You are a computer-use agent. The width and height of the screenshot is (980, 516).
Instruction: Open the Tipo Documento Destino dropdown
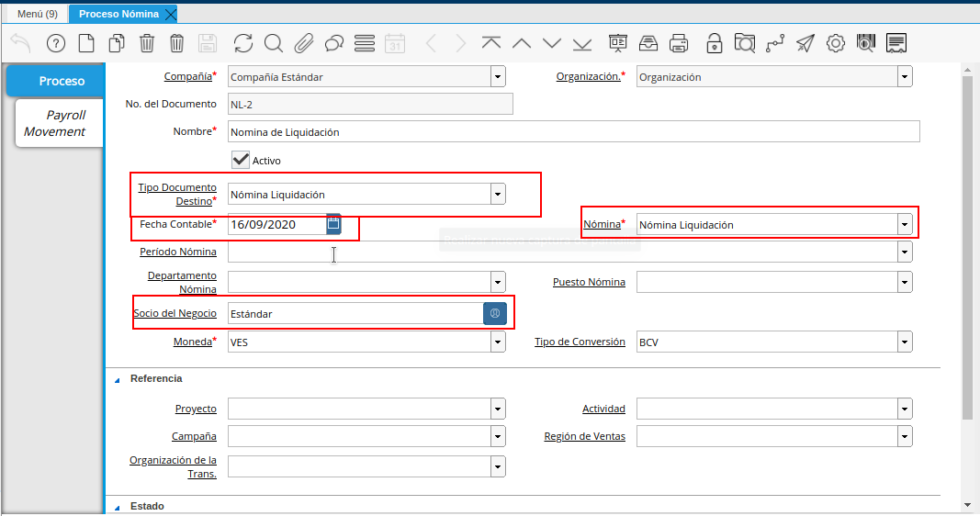pos(497,194)
